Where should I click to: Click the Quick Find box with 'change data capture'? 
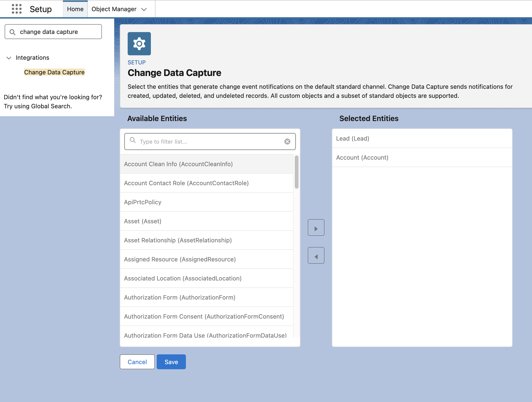pyautogui.click(x=53, y=32)
